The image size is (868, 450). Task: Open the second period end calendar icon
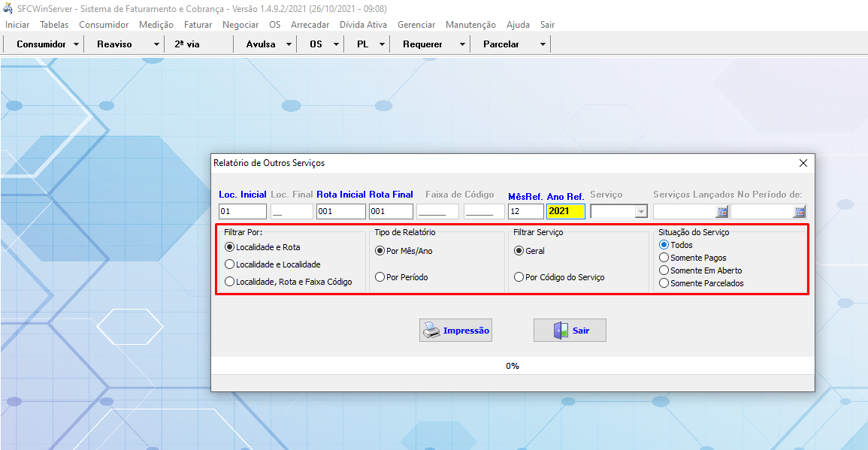pos(800,212)
